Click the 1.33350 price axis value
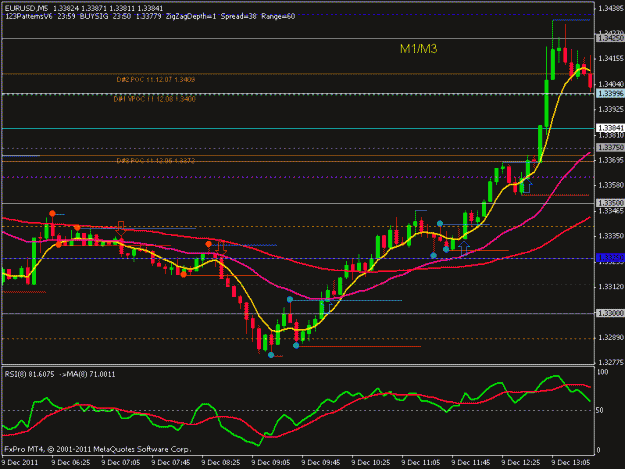 [x=611, y=236]
